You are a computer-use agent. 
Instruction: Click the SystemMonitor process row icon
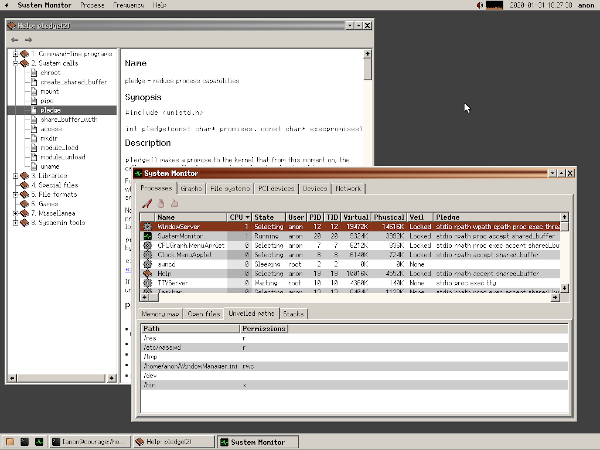coord(148,236)
